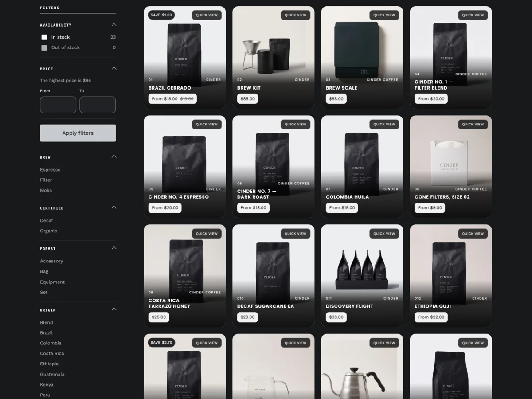
Task: Collapse the Availability filter section
Action: [114, 25]
